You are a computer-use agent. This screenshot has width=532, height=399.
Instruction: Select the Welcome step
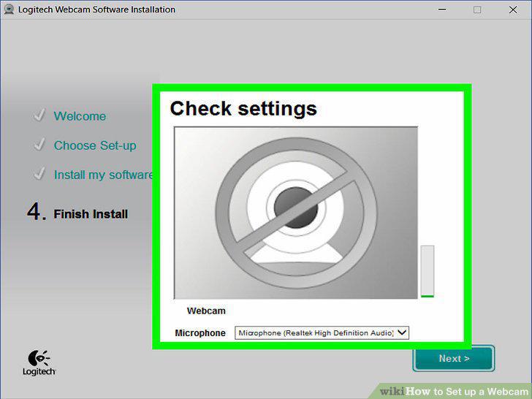click(80, 116)
